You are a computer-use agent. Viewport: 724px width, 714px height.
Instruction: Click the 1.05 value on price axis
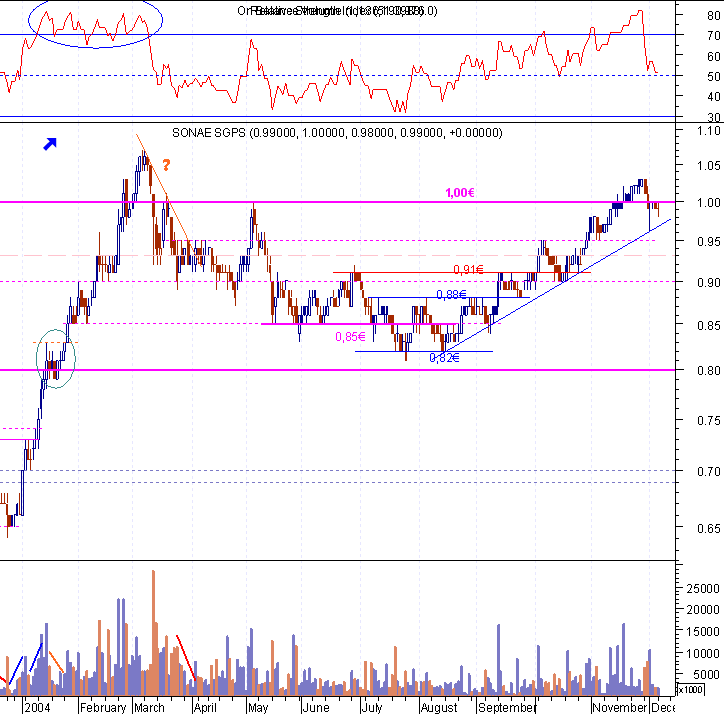click(709, 165)
